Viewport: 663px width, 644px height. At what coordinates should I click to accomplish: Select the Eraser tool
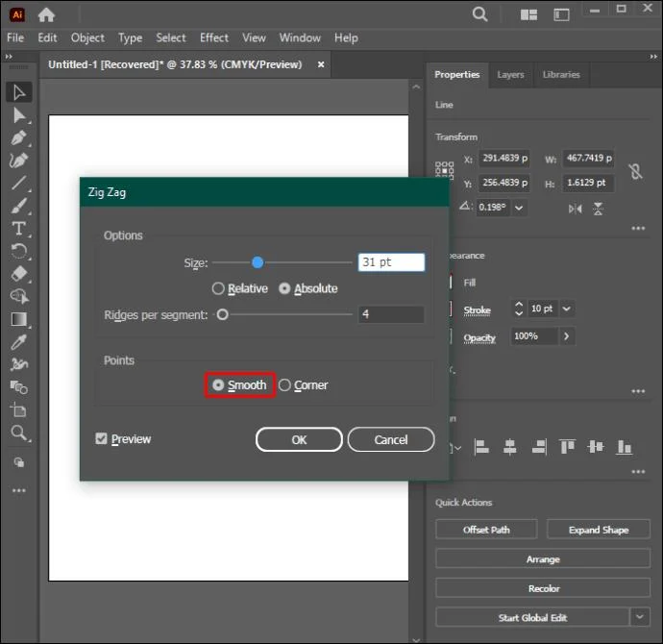pos(18,274)
